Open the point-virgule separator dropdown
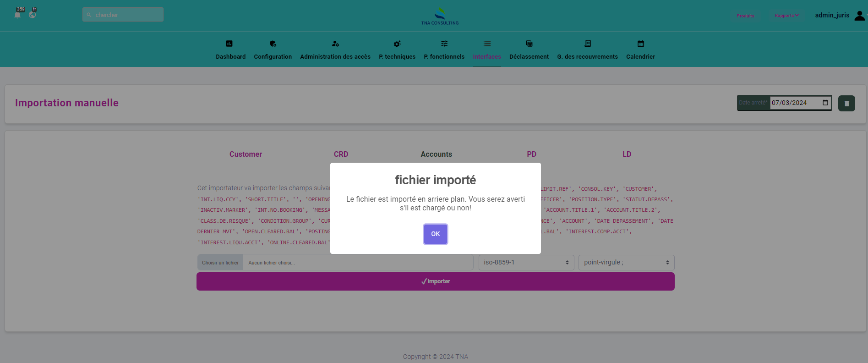This screenshot has height=363, width=868. [x=626, y=263]
